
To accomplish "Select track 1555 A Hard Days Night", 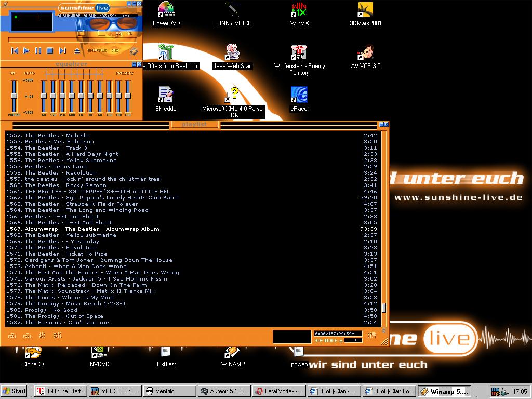I will click(192, 154).
